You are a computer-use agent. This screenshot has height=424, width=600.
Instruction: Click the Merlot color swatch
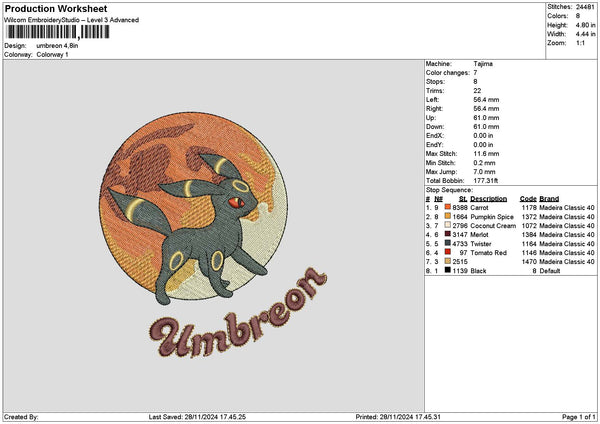[x=447, y=234]
